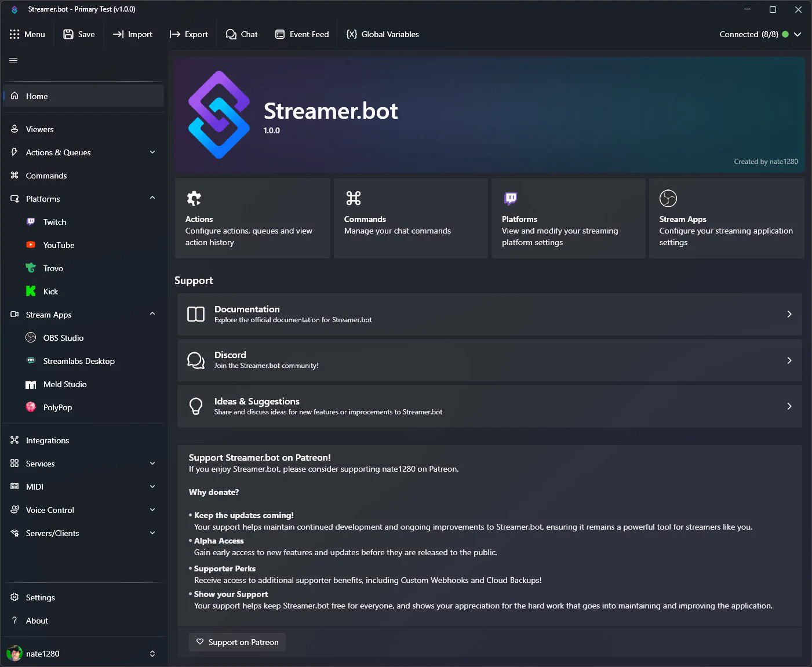Collapse the sidebar with hamburger icon
Image resolution: width=812 pixels, height=667 pixels.
[13, 60]
